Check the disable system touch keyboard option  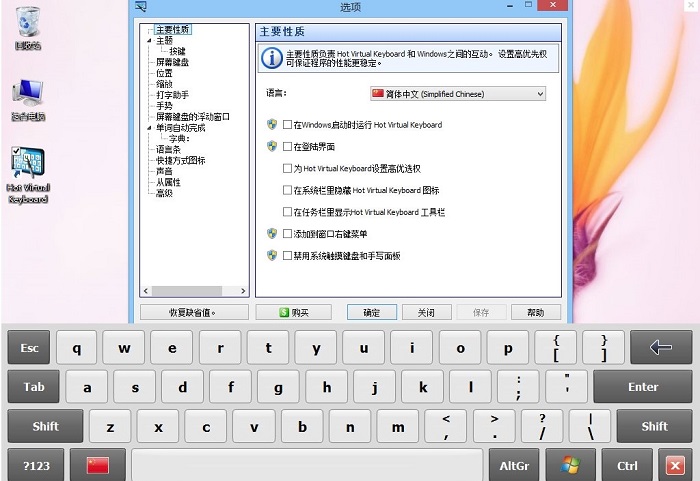click(288, 255)
